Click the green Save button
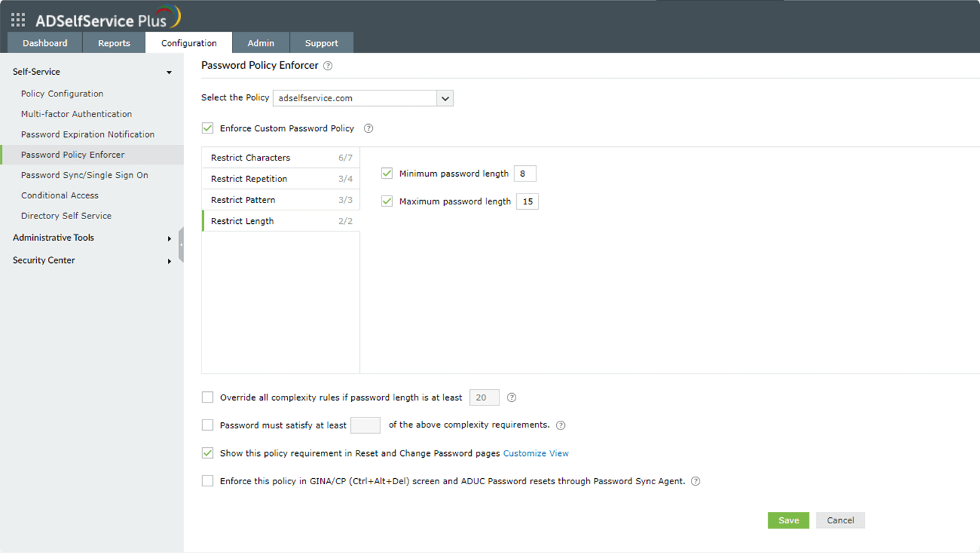This screenshot has height=553, width=980. tap(789, 520)
